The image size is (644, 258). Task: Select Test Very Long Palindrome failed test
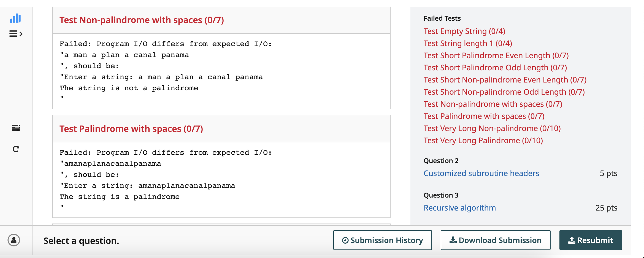pyautogui.click(x=483, y=140)
